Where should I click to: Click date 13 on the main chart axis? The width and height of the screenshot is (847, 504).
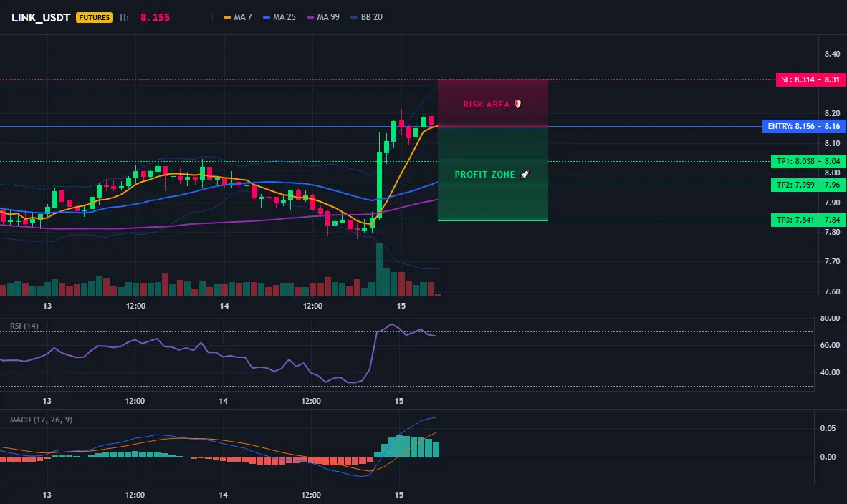click(47, 306)
